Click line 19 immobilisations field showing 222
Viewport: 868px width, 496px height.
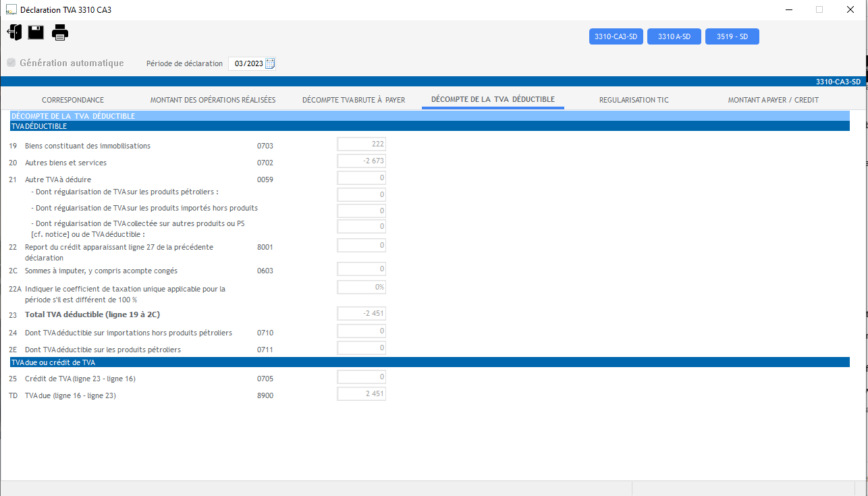361,144
